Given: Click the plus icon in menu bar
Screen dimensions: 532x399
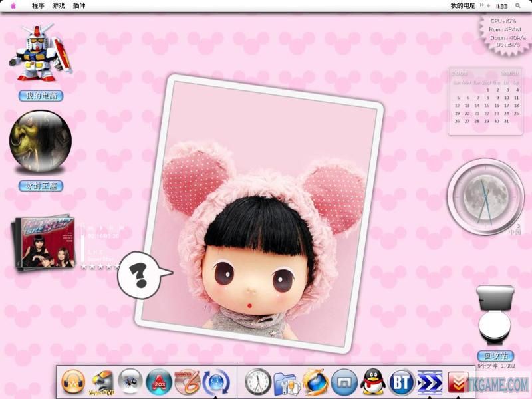Looking at the screenshot, I should pyautogui.click(x=489, y=6).
